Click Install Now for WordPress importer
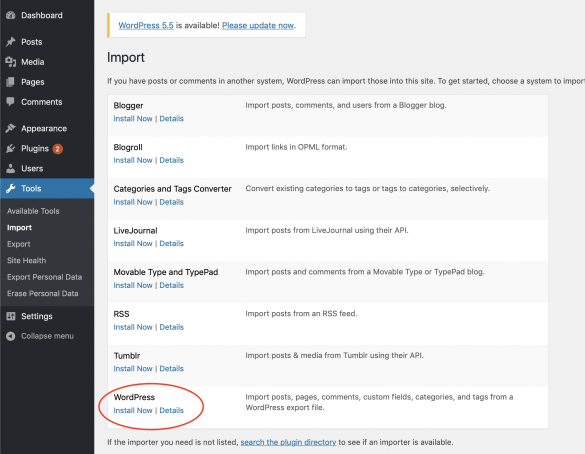This screenshot has height=454, width=585. point(133,410)
